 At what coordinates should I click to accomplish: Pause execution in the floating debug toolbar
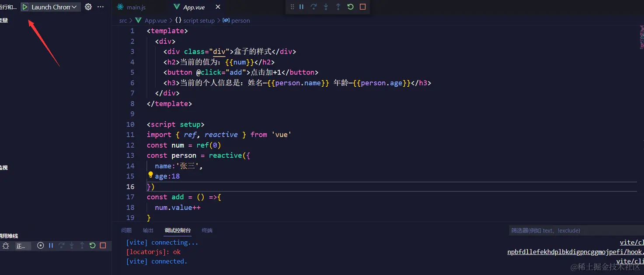pos(301,7)
